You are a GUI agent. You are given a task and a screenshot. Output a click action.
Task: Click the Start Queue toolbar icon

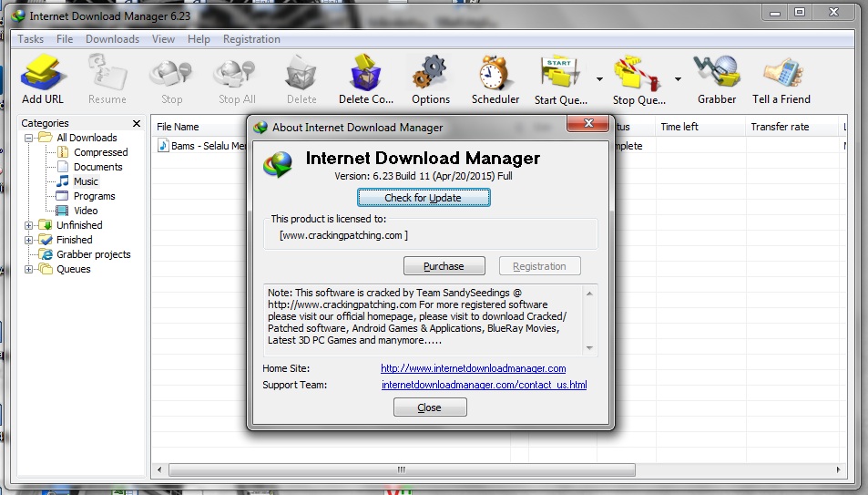point(560,73)
